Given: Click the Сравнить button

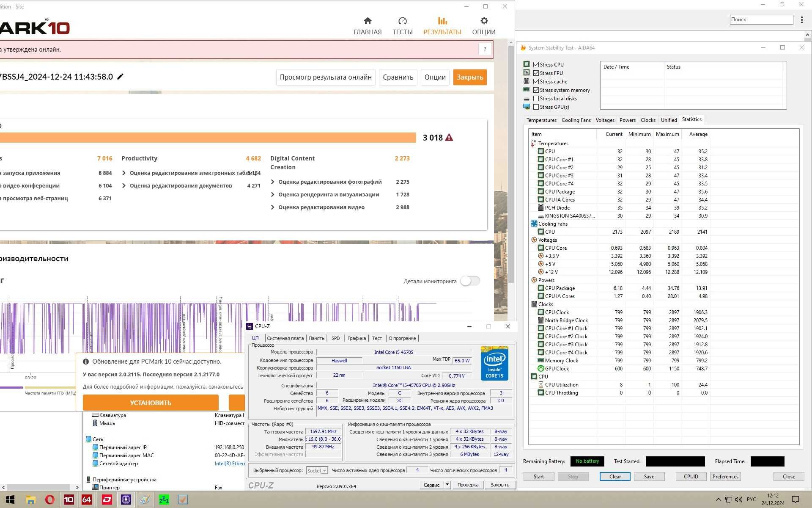Looking at the screenshot, I should click(398, 77).
